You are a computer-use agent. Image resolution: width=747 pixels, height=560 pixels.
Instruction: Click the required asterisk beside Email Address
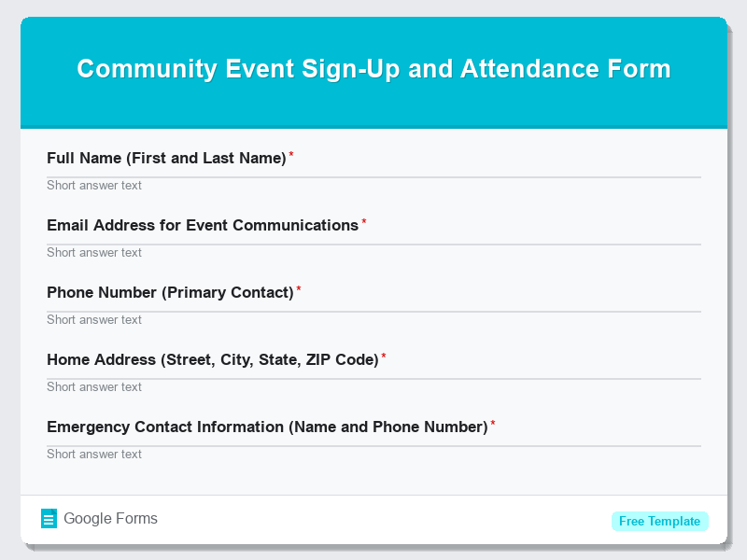point(364,222)
